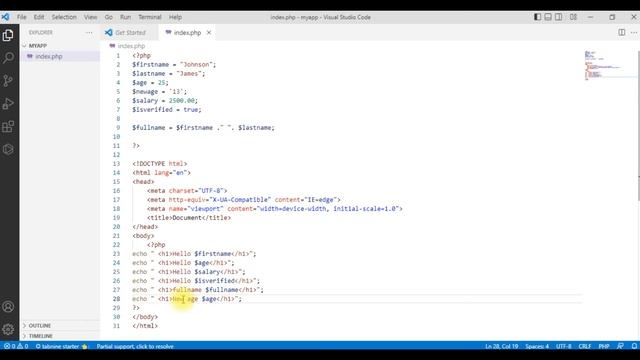Open the View menu
640x360 pixels.
tap(91, 17)
